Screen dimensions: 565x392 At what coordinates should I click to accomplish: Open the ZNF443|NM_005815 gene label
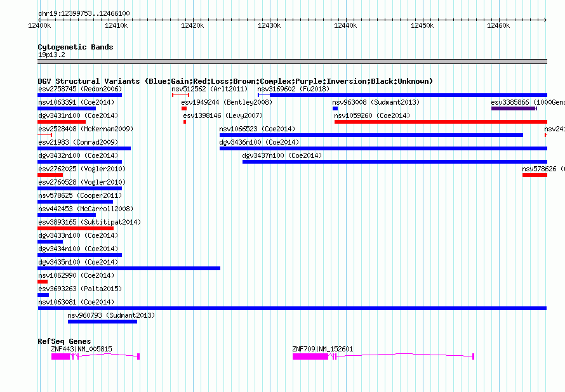pos(81,349)
